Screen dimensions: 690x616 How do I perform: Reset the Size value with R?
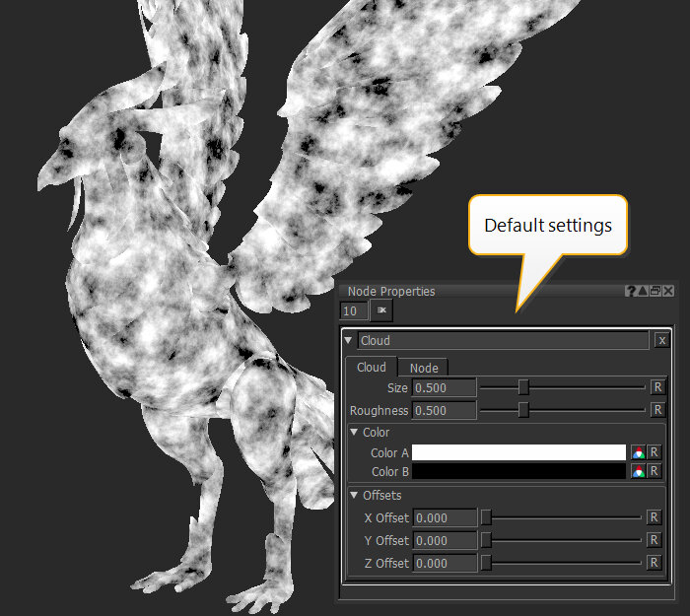point(656,387)
